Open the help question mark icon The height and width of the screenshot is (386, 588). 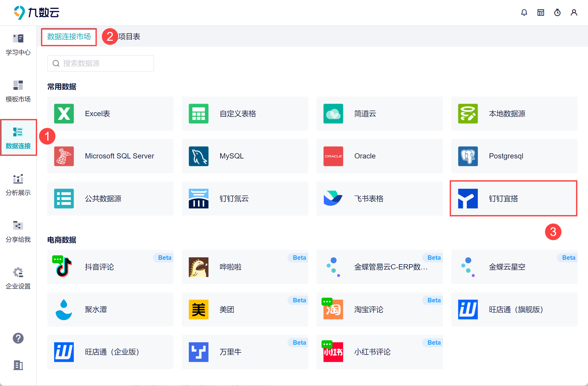(18, 338)
